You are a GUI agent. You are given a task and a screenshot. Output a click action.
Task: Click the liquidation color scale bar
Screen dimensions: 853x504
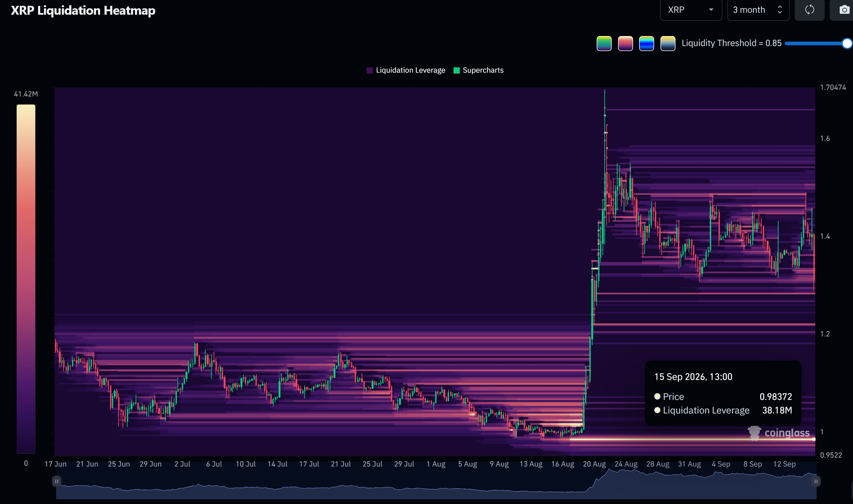(26, 279)
